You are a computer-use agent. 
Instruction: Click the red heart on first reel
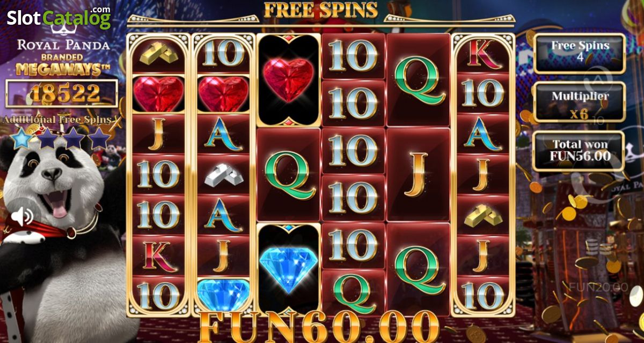point(159,93)
